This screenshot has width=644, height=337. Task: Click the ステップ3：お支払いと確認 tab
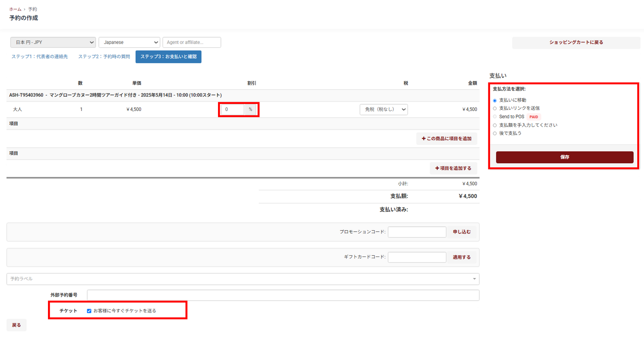[168, 57]
